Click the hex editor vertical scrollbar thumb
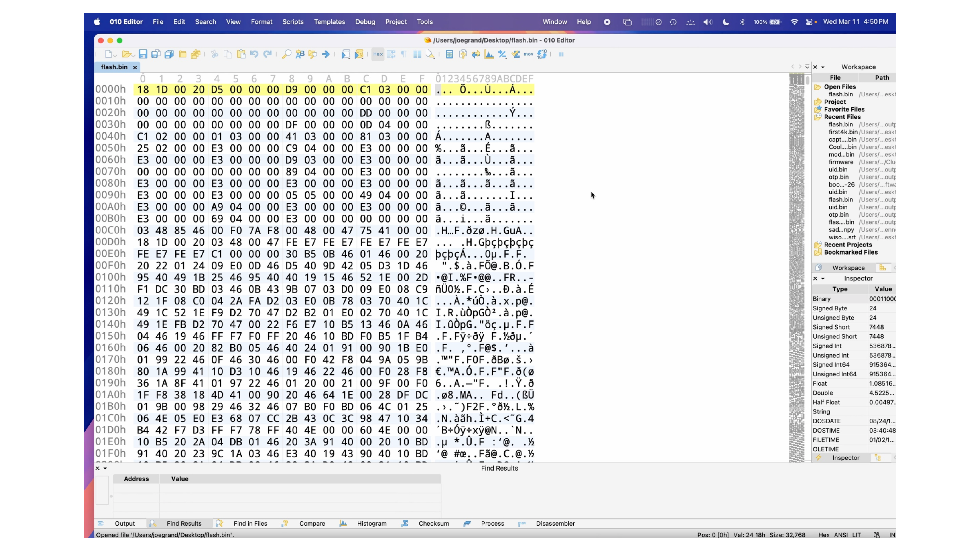 (808, 80)
